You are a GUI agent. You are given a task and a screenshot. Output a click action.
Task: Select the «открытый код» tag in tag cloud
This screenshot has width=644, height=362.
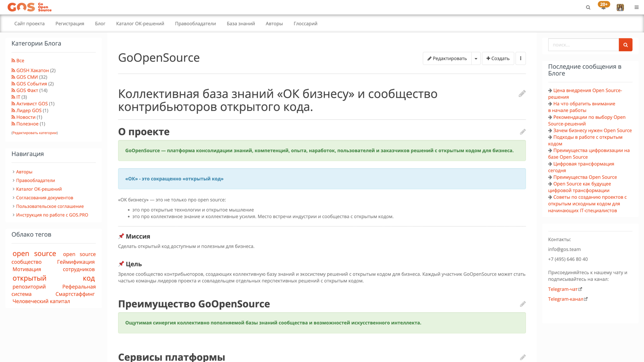[29, 278]
